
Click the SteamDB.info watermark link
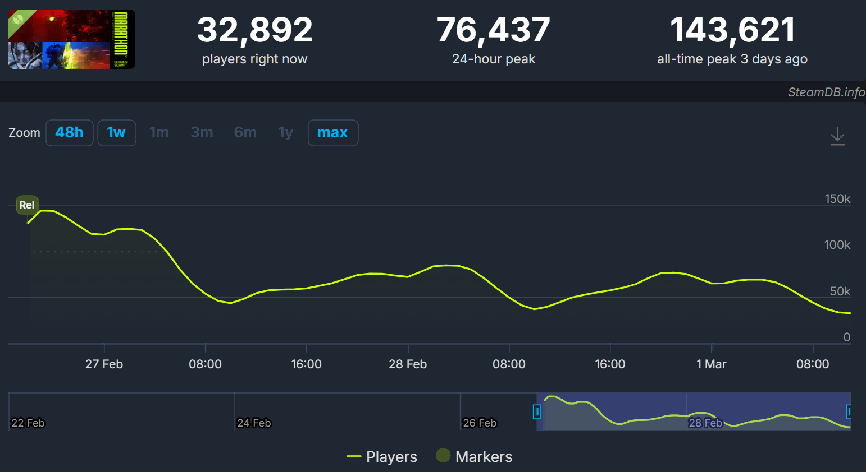click(x=824, y=92)
